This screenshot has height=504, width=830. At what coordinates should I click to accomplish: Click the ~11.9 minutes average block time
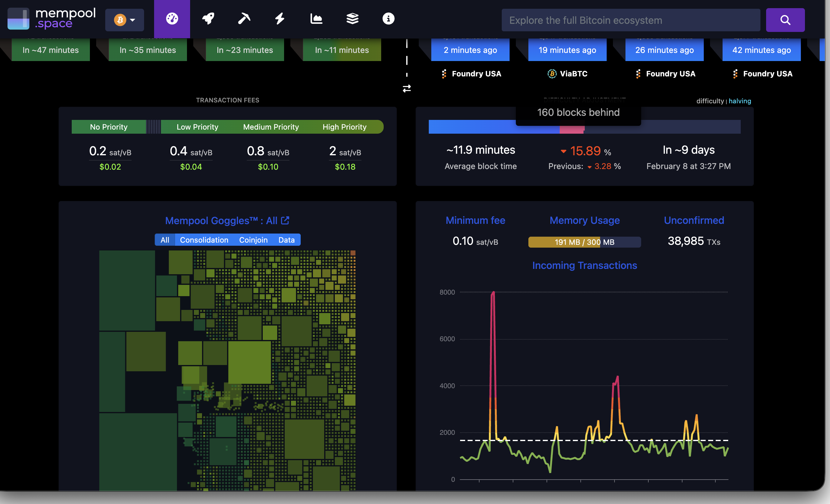pyautogui.click(x=481, y=150)
